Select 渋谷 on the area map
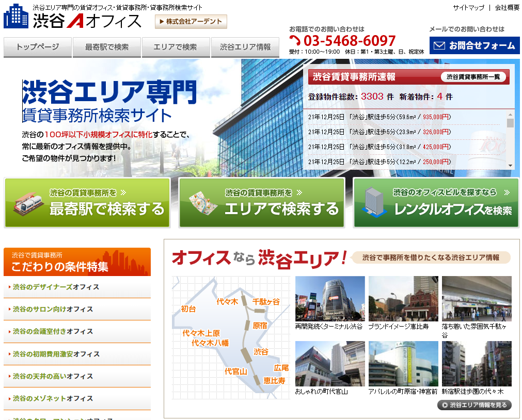 tap(261, 352)
